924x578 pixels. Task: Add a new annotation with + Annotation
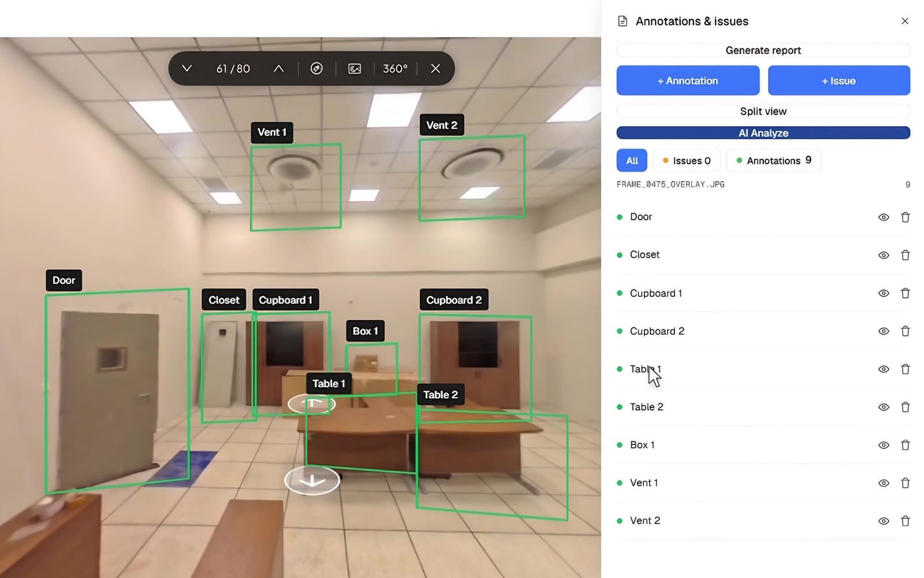coord(688,80)
